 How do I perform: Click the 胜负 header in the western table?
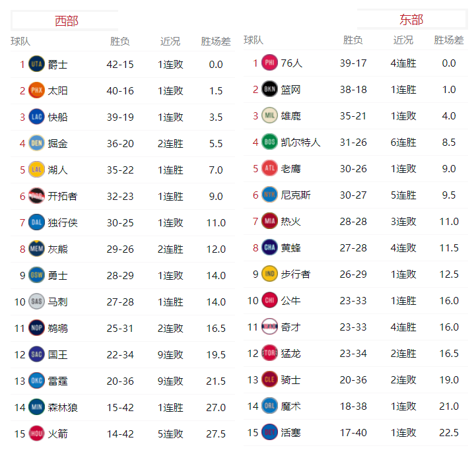pyautogui.click(x=120, y=42)
